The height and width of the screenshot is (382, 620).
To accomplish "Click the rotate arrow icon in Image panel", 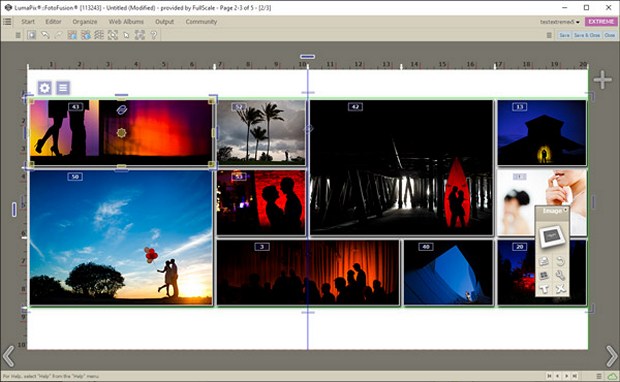I will pos(560,261).
